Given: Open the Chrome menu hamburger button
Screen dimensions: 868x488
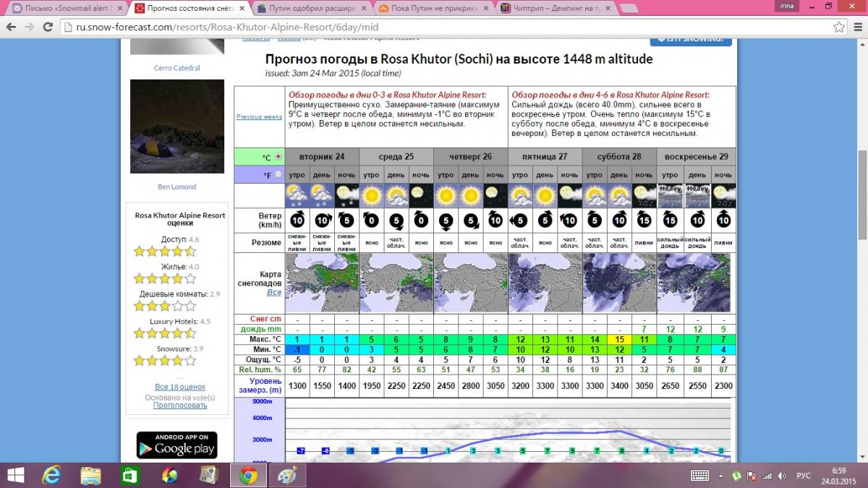Looking at the screenshot, I should [856, 27].
